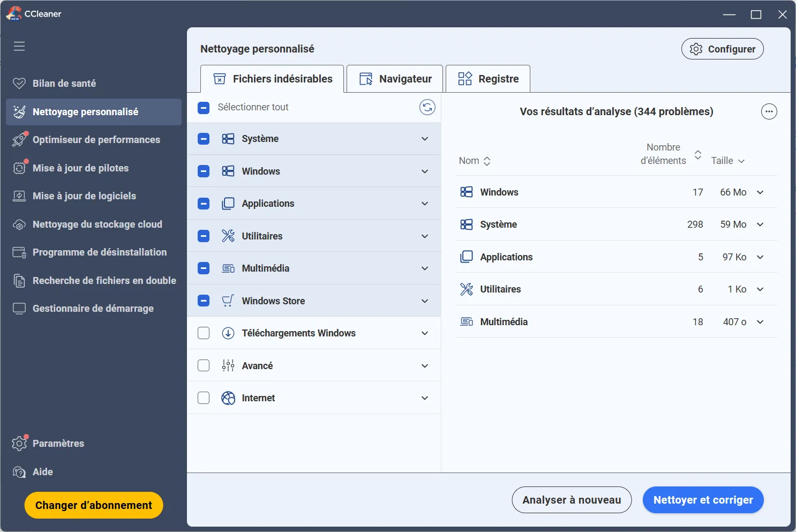Click the Avancé sliders icon
This screenshot has width=796, height=532.
coord(228,365)
